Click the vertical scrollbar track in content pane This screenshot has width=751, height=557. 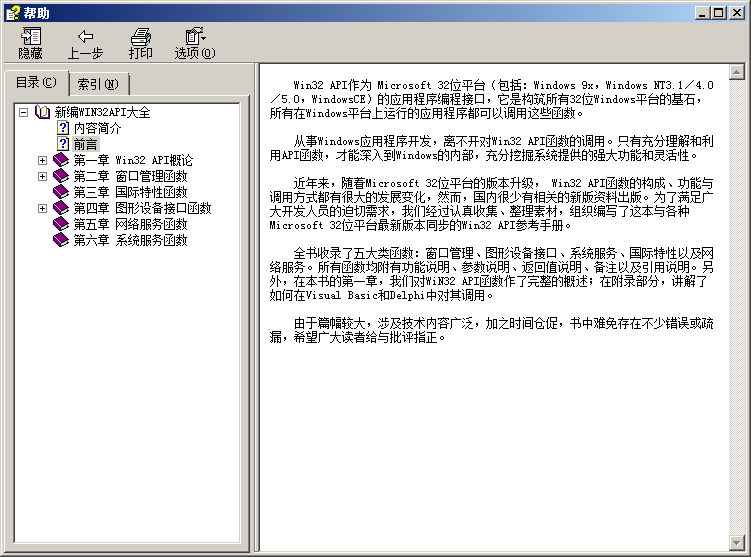(x=736, y=307)
